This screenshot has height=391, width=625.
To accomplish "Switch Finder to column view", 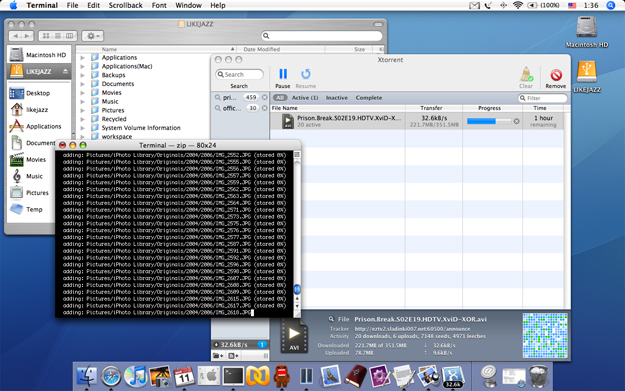I will coord(70,36).
